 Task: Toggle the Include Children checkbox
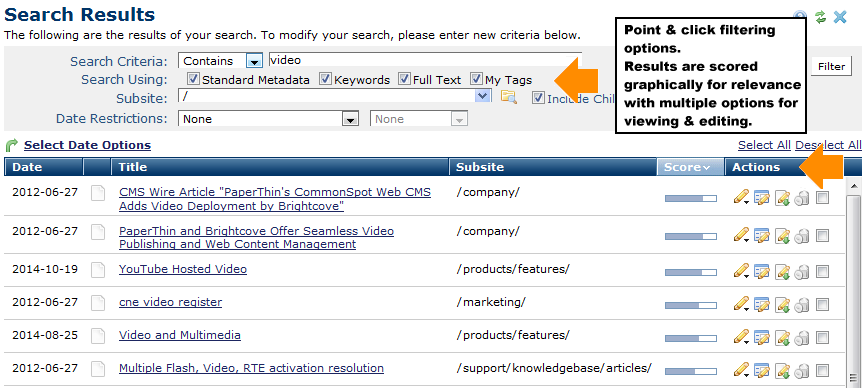point(539,98)
